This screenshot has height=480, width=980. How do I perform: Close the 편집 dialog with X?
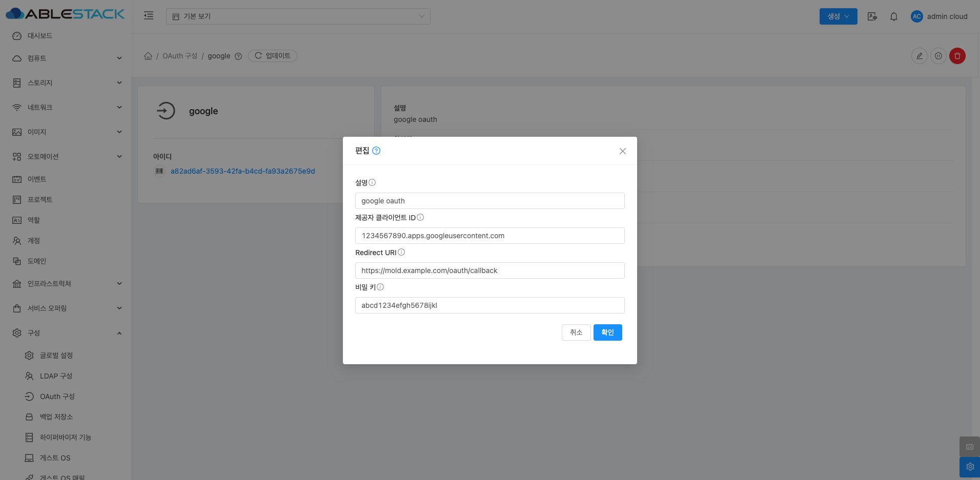pos(622,151)
